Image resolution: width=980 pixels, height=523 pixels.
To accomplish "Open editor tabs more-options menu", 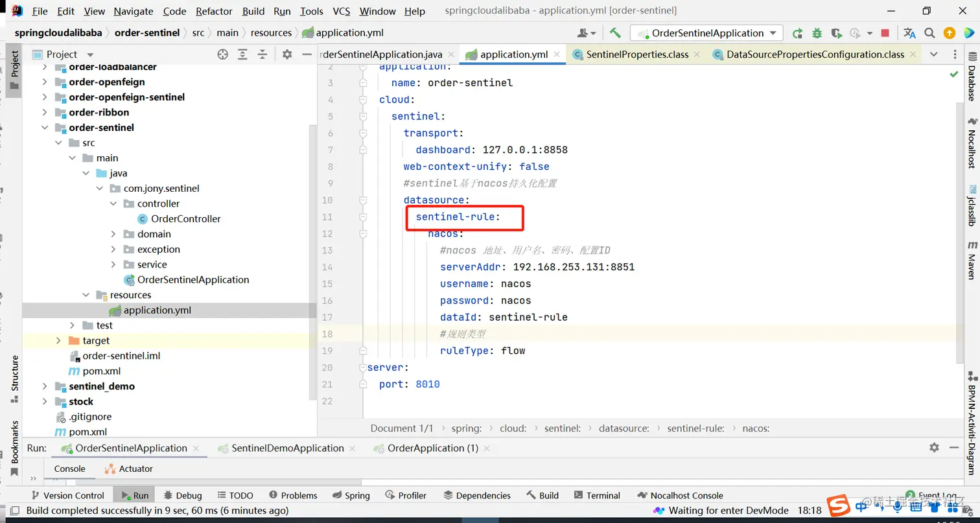I will (955, 54).
